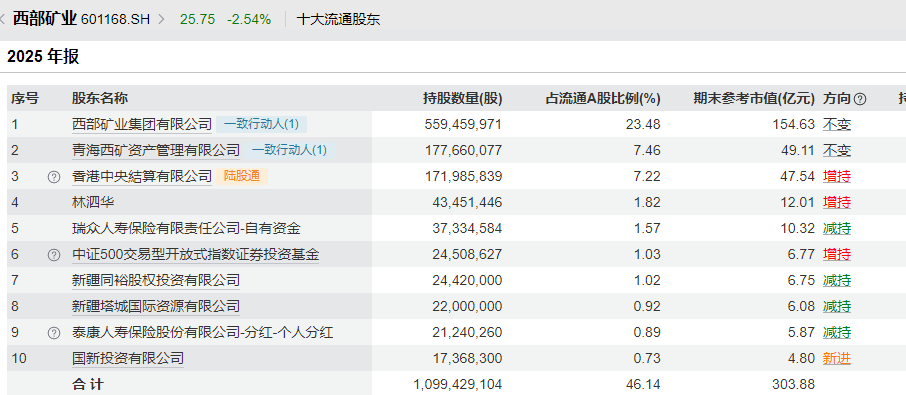Click 一致行动人(1) tag for 青海西矿资产管理

[x=289, y=151]
